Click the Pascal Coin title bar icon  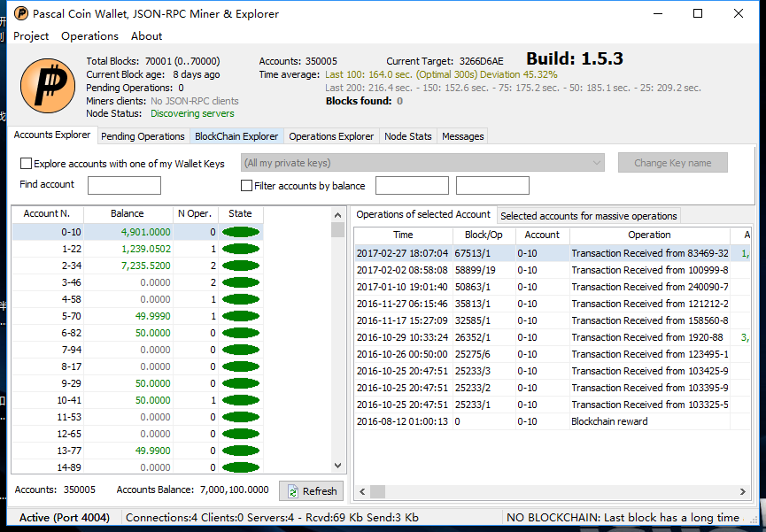pyautogui.click(x=21, y=13)
